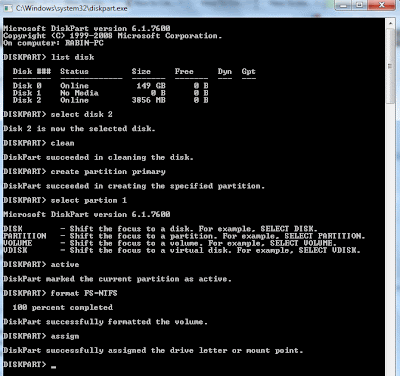The height and width of the screenshot is (376, 400).
Task: Click the 'No Media' status text
Action: click(79, 93)
